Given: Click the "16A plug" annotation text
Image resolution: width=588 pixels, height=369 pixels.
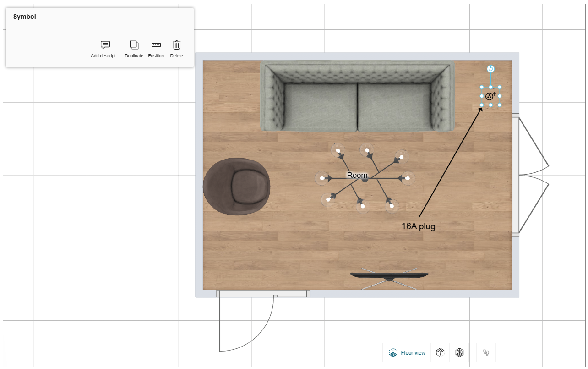Looking at the screenshot, I should (418, 226).
